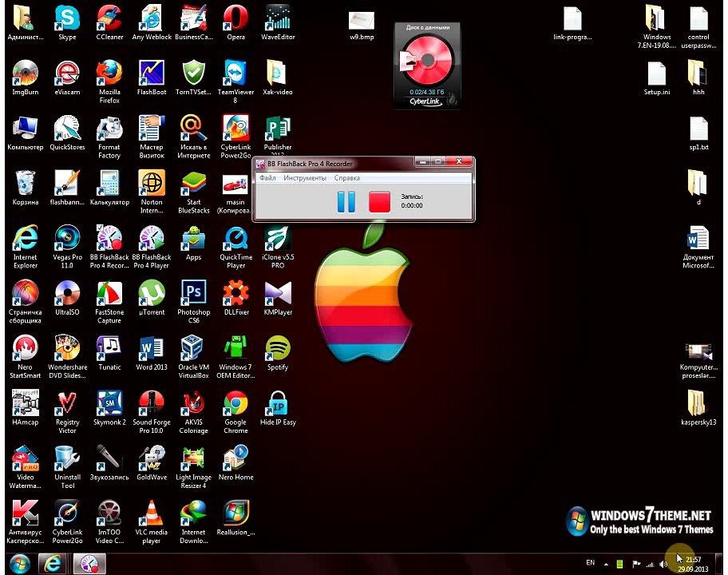
Task: Launch CCleaner from the desktop
Action: pos(109,22)
